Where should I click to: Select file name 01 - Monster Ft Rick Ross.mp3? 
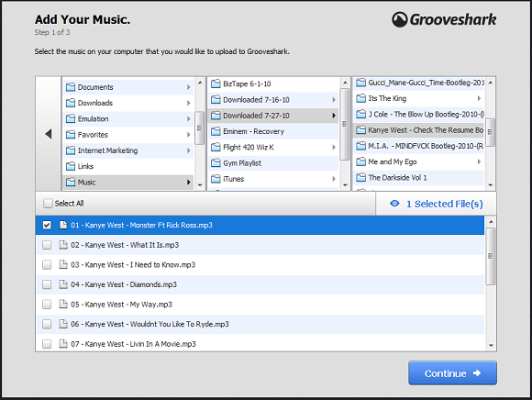tap(141, 226)
